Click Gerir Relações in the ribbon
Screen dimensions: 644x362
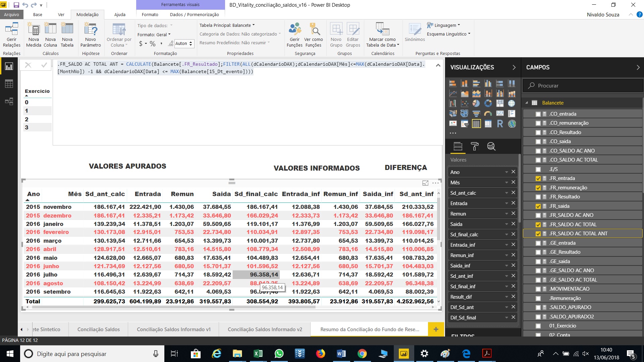(x=12, y=35)
